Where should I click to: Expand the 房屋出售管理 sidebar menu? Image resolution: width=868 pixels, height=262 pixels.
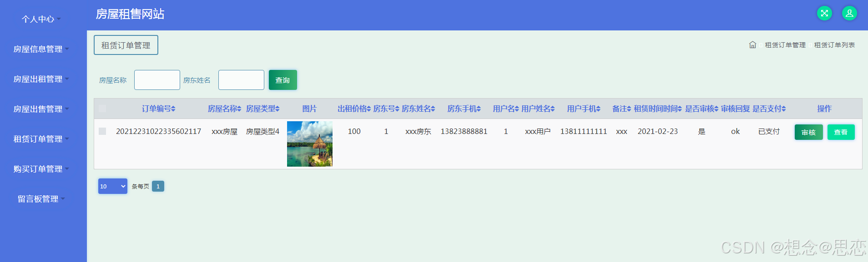(x=41, y=109)
